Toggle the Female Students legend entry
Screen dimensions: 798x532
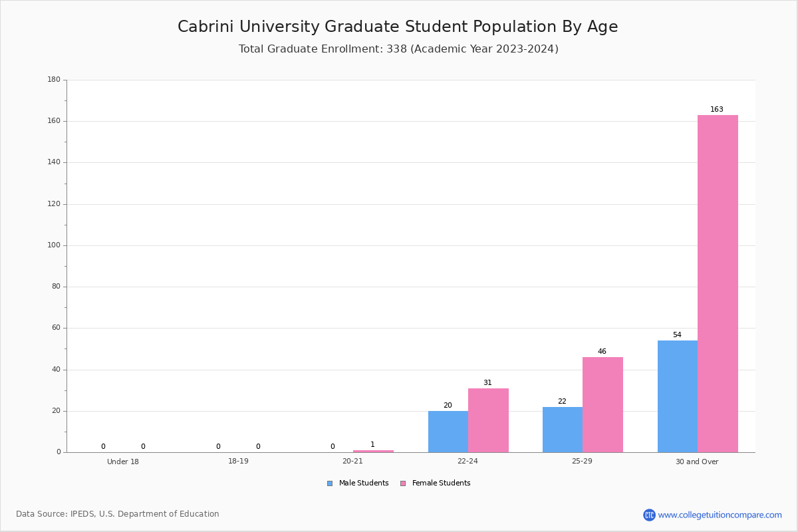435,483
